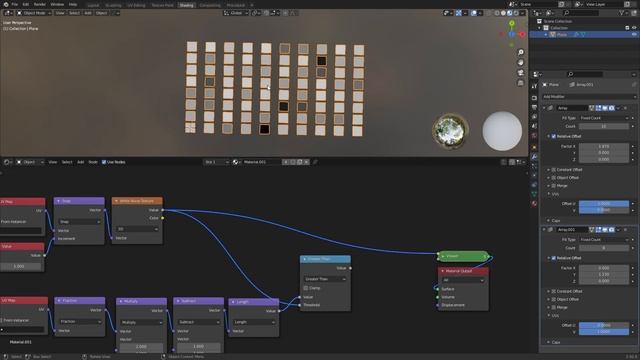Viewport: 640px width, 360px height.
Task: Open the Add Modifier dropdown
Action: (x=589, y=97)
